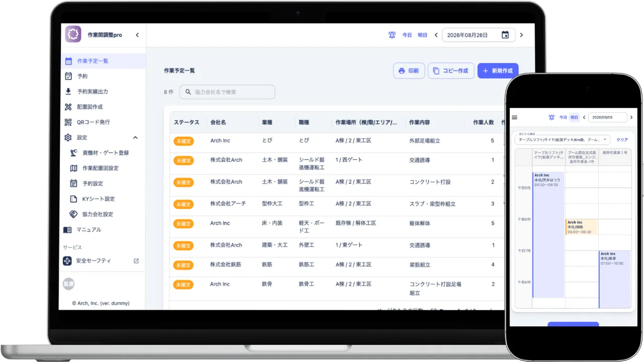The width and height of the screenshot is (644, 362).
Task: Go to previous day on phone
Action: (x=584, y=117)
